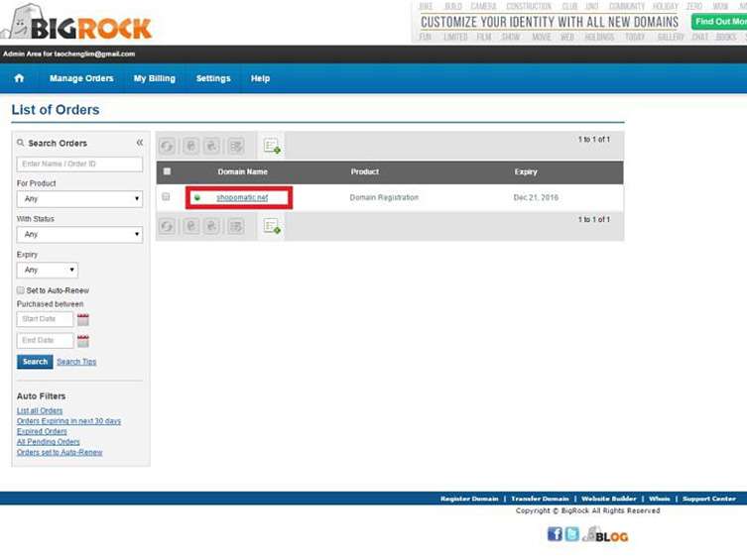The image size is (747, 560).
Task: Focus the Start Date field
Action: coord(46,319)
